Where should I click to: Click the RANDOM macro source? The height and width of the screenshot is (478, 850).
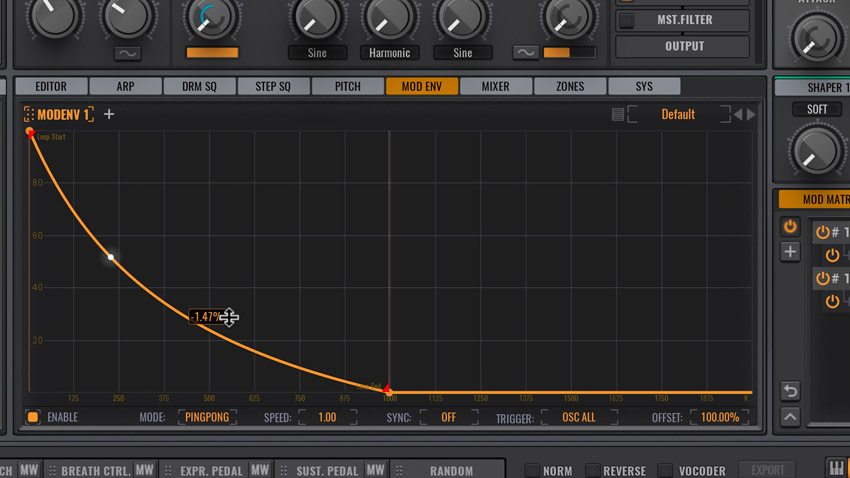pyautogui.click(x=451, y=470)
